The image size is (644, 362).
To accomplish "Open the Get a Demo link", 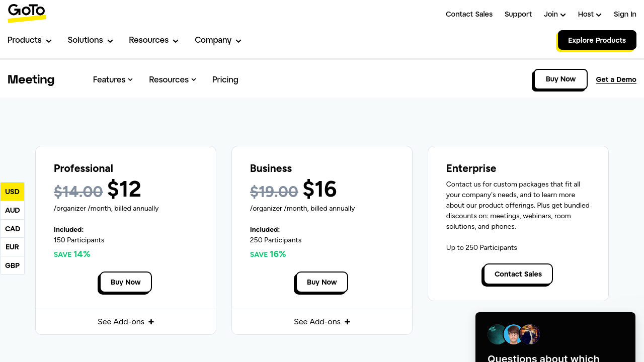I will [x=616, y=79].
